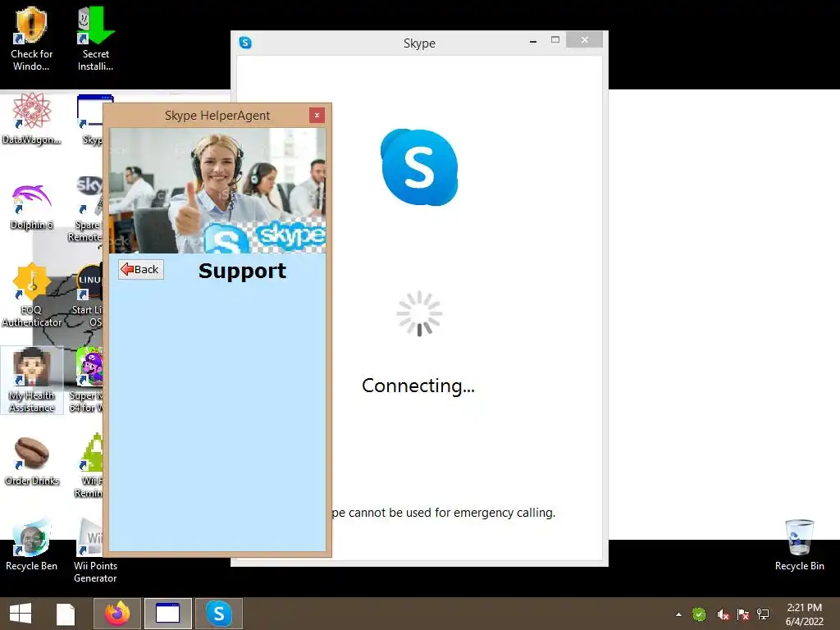Open the Secret Installi... desktop shortcut
The image size is (840, 630).
(95, 39)
